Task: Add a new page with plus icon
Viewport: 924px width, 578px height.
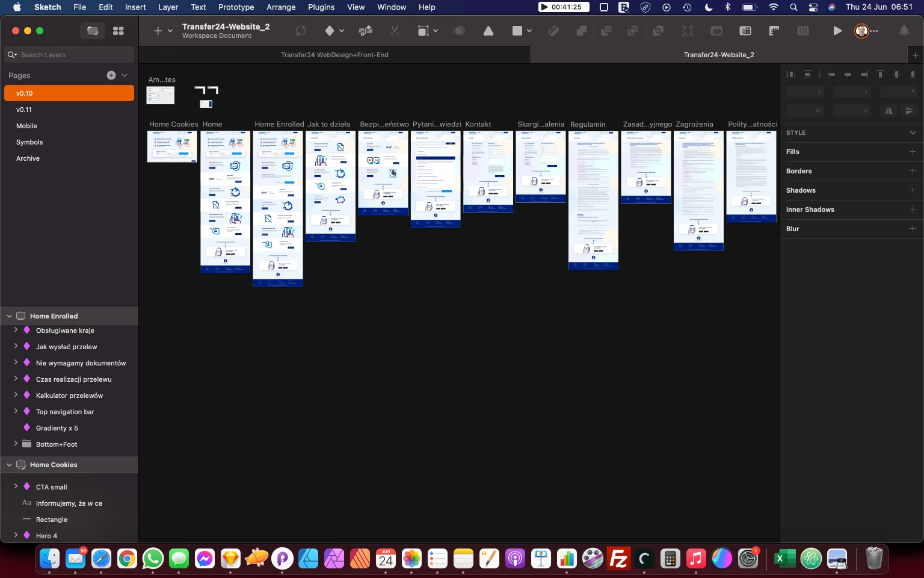Action: tap(111, 75)
